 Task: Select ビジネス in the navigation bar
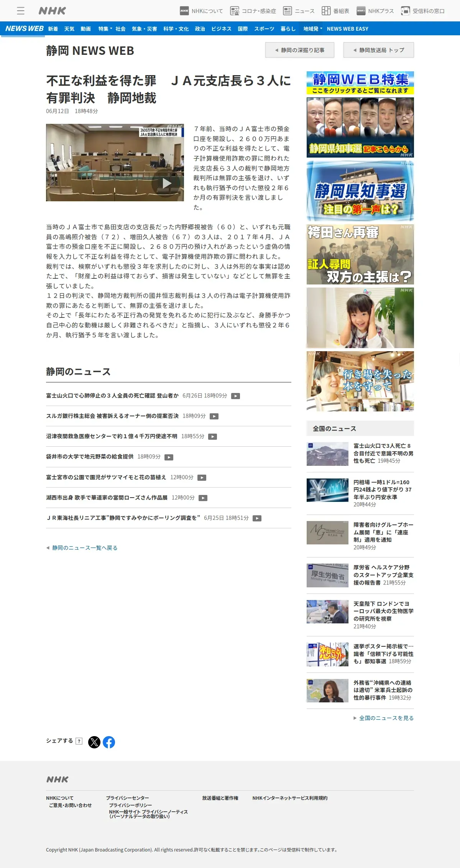[x=222, y=29]
